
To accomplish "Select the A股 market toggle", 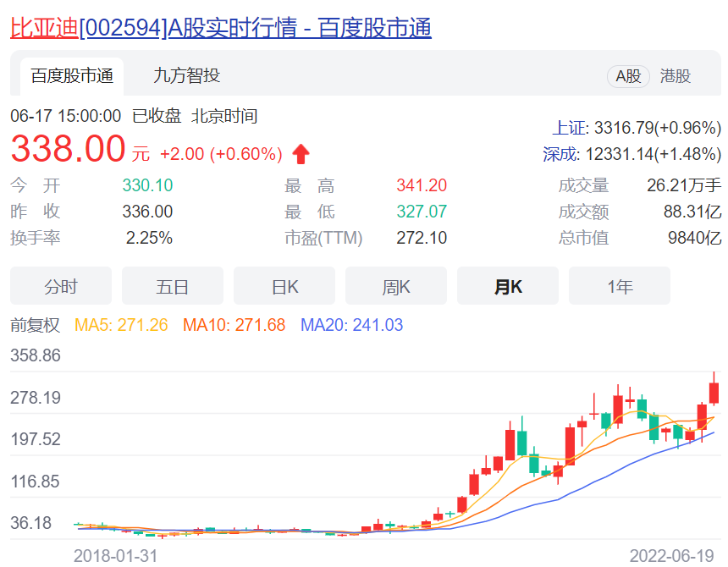I will tap(628, 76).
